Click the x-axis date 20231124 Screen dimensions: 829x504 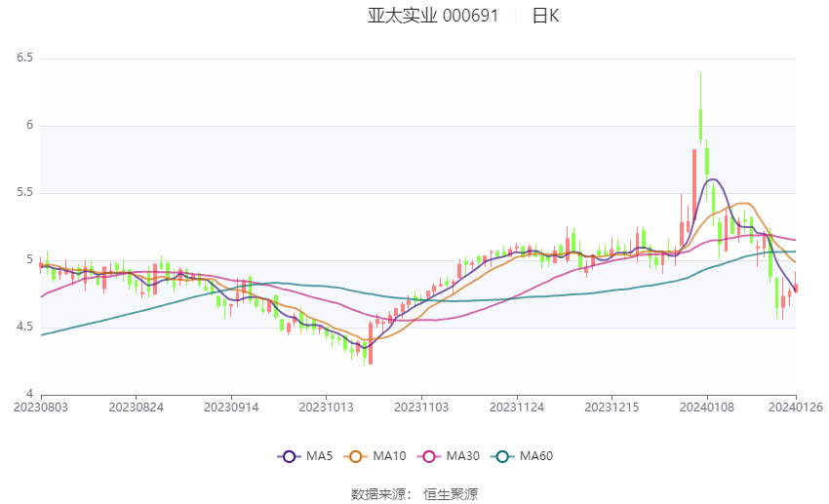point(517,407)
